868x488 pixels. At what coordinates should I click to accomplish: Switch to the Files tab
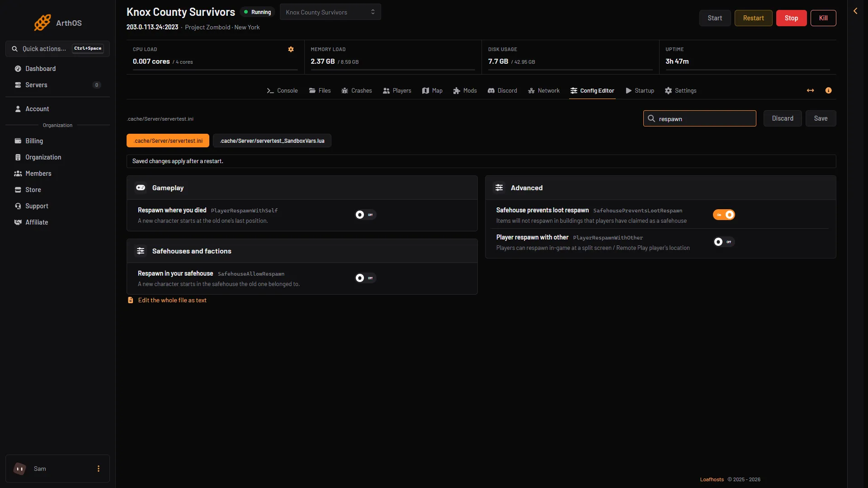(320, 91)
